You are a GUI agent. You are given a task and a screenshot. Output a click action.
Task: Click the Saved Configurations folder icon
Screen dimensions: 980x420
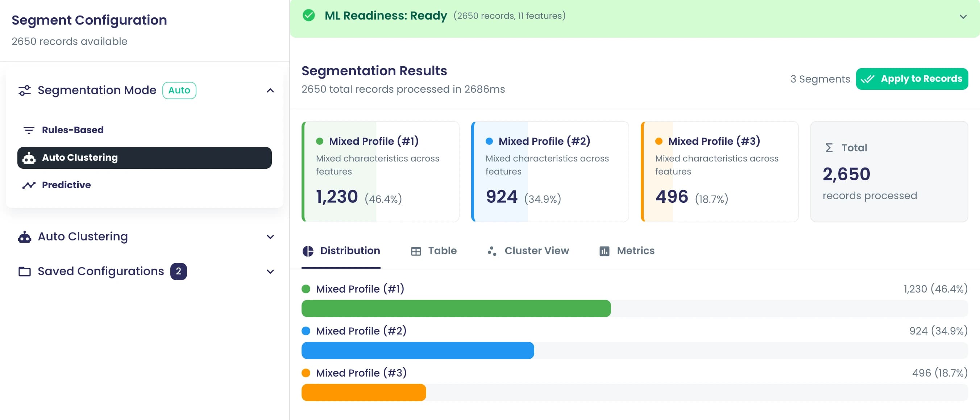(x=25, y=272)
